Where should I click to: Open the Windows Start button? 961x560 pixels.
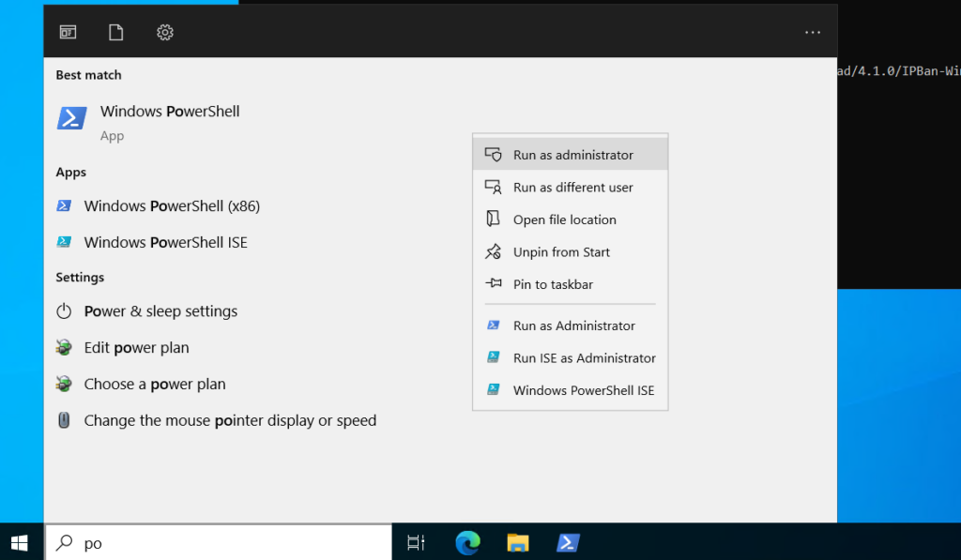point(20,543)
